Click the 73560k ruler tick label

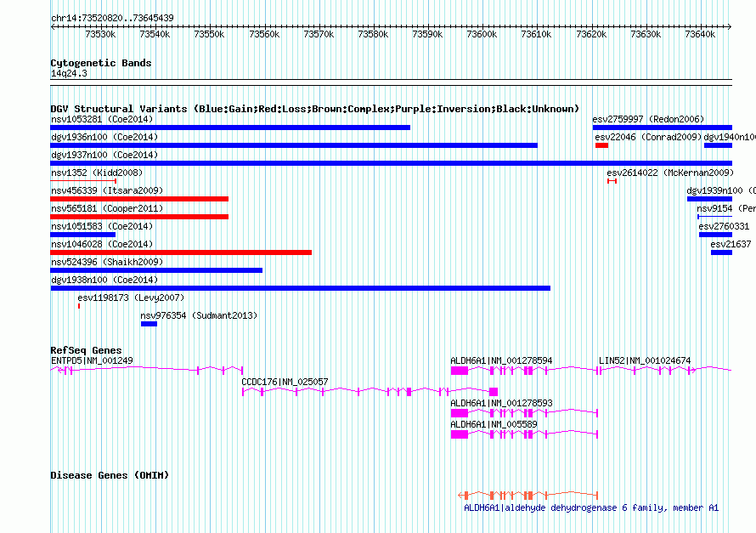point(264,35)
